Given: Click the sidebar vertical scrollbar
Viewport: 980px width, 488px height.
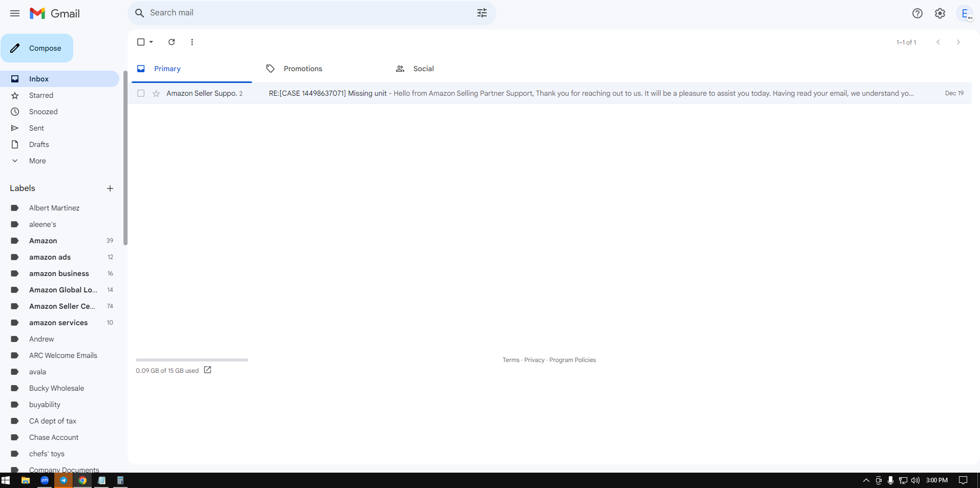Looking at the screenshot, I should click(126, 159).
